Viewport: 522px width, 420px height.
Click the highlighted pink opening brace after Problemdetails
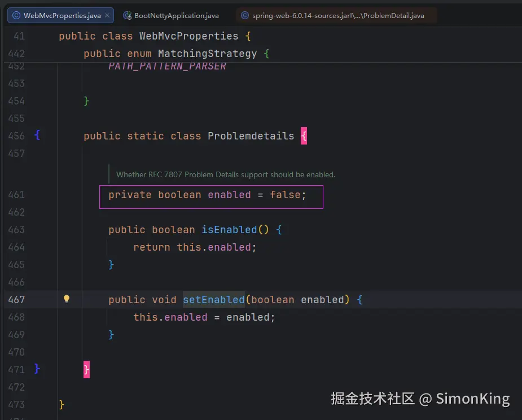click(x=304, y=136)
